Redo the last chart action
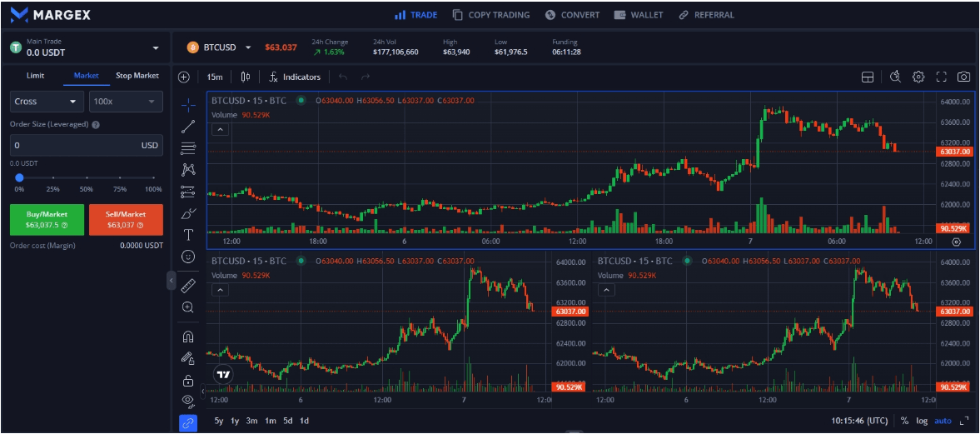Viewport: 980px width, 434px height. tap(366, 77)
